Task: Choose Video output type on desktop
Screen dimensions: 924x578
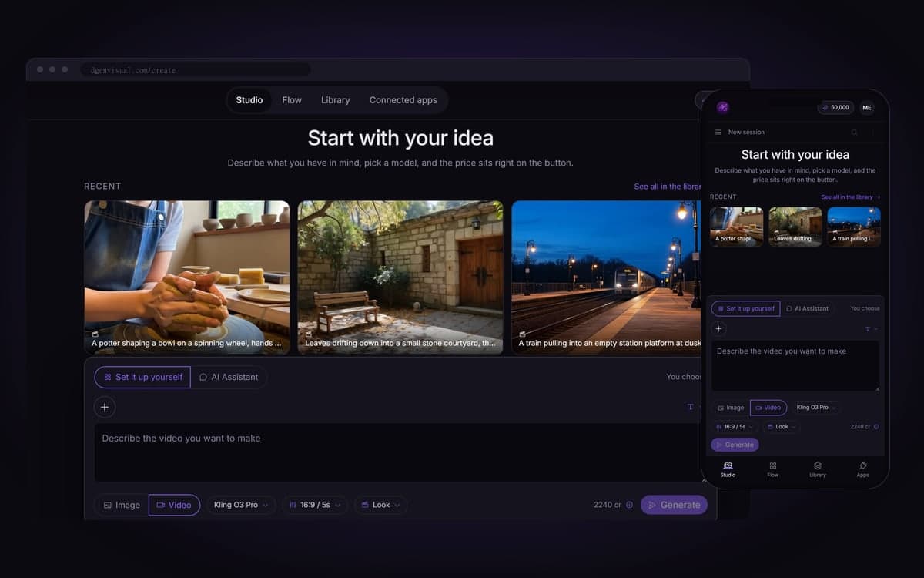Action: [174, 505]
